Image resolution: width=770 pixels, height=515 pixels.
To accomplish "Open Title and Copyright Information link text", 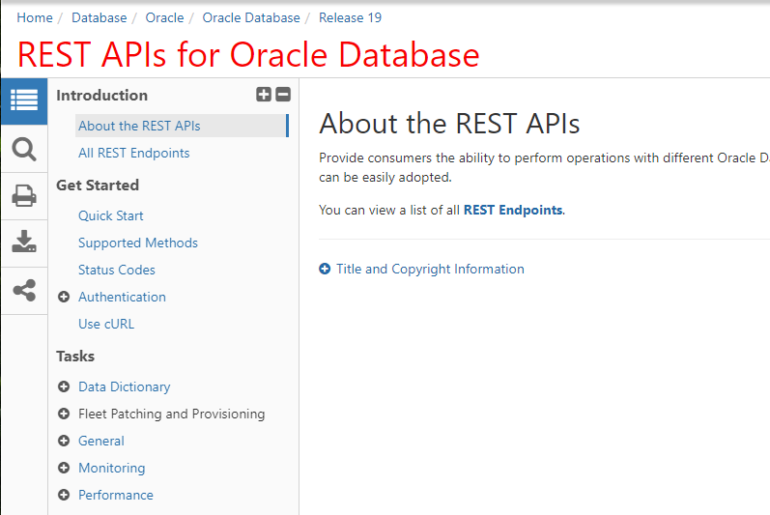I will (430, 269).
